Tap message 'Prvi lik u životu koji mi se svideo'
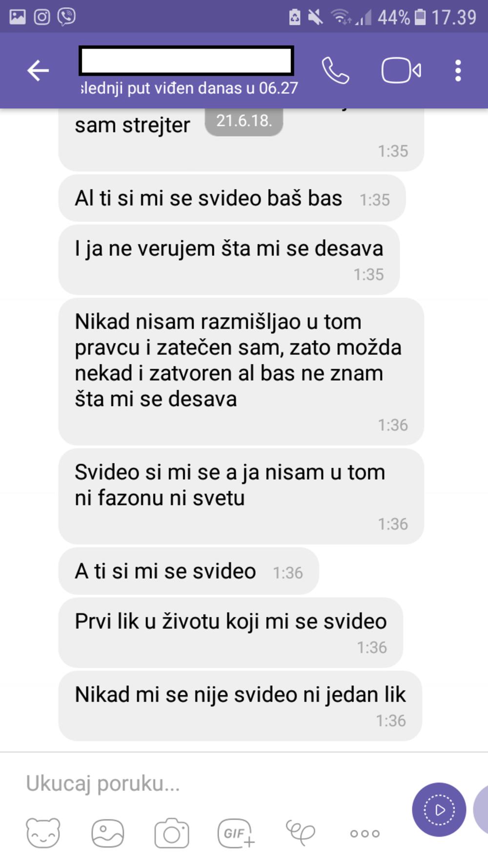The width and height of the screenshot is (488, 868). [x=230, y=633]
